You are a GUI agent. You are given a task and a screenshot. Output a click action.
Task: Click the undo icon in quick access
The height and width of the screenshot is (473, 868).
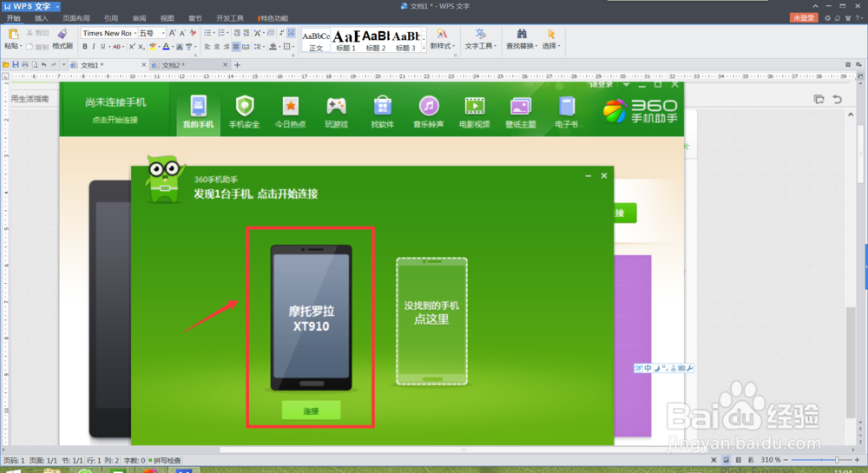click(x=44, y=65)
